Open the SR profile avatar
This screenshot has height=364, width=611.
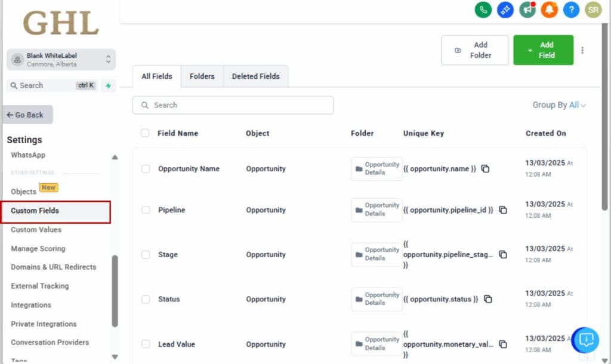593,10
